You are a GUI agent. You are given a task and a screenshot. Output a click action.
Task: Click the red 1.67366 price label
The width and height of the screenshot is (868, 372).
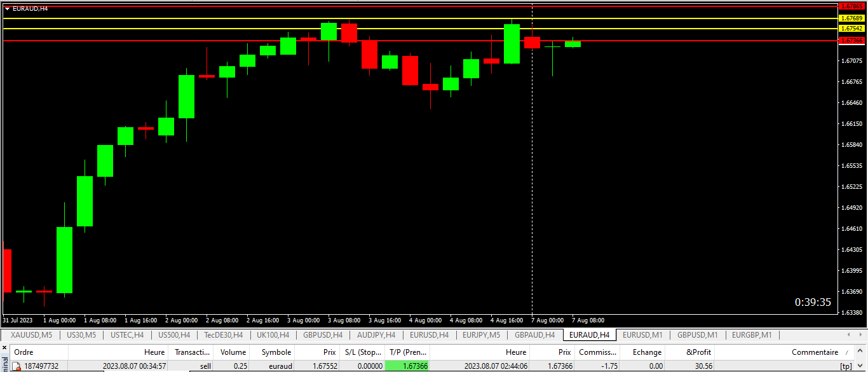click(851, 40)
